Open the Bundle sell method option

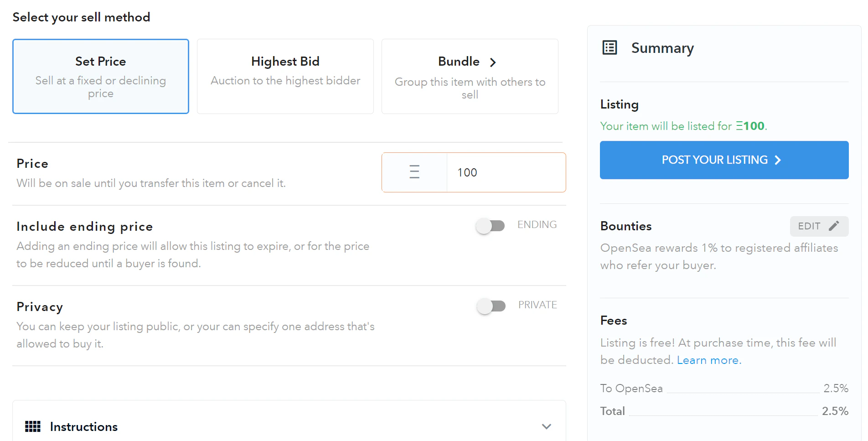click(470, 76)
